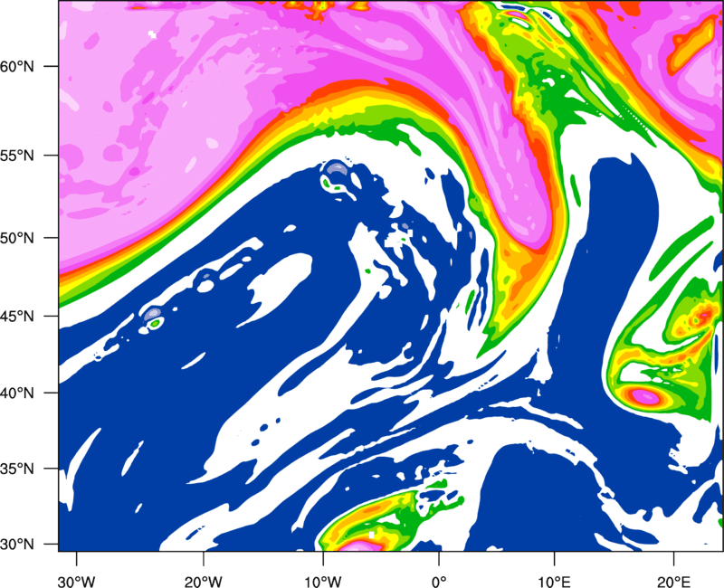This screenshot has height=588, width=724.
Task: Click the 35°N latitude label
Action: [17, 469]
